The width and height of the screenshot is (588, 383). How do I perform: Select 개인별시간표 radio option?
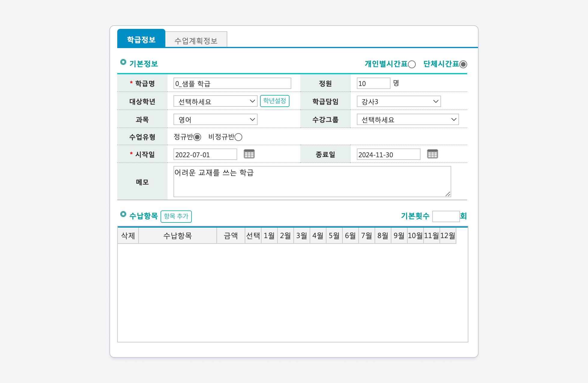(x=412, y=64)
